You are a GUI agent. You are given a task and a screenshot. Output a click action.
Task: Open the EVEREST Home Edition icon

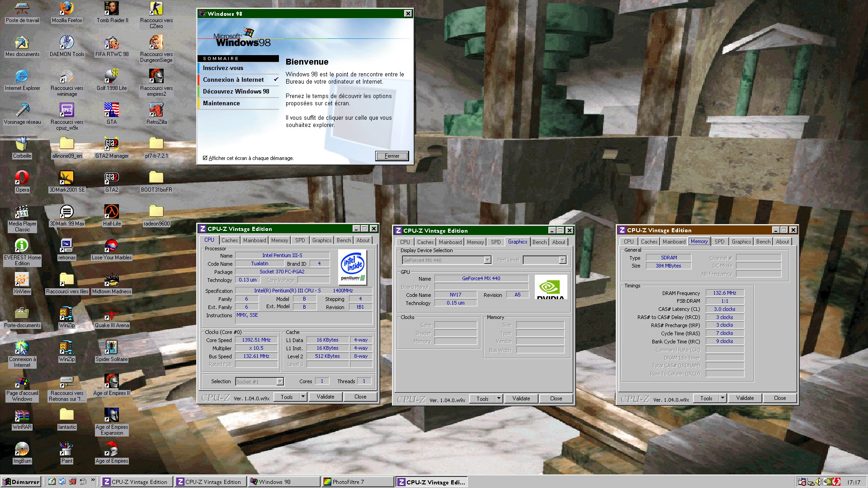point(22,246)
